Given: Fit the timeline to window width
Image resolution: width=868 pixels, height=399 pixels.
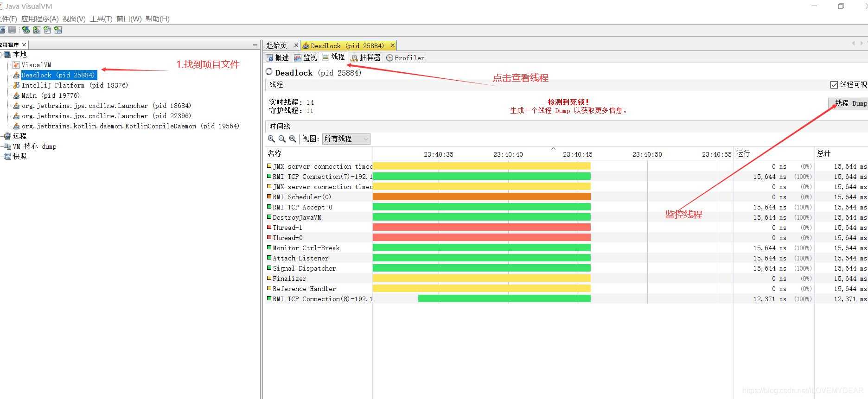Looking at the screenshot, I should tap(293, 139).
